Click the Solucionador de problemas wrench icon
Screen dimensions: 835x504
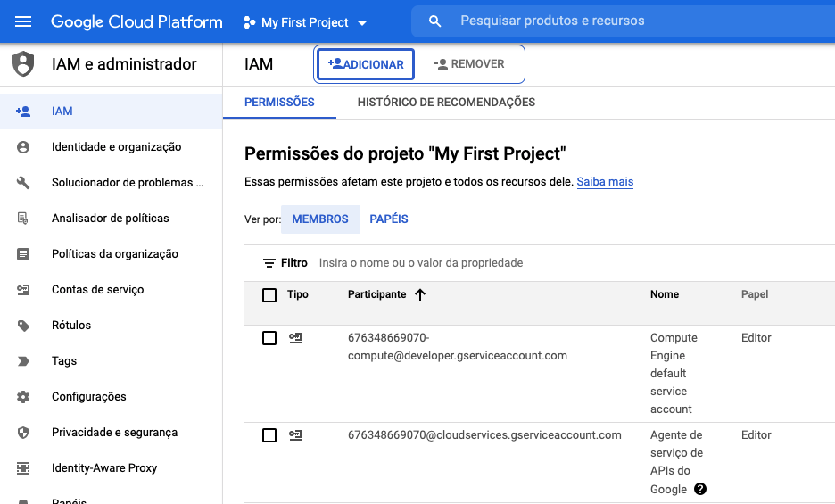pos(23,183)
